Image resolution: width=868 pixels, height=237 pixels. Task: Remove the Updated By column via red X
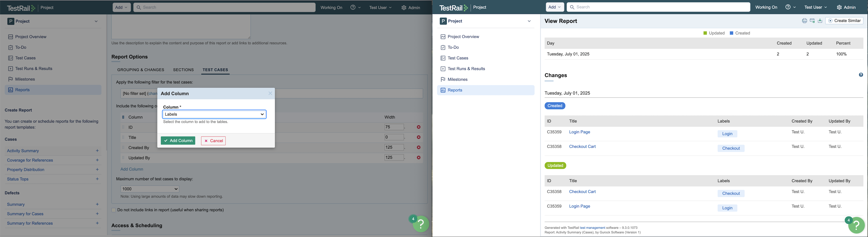(x=419, y=158)
